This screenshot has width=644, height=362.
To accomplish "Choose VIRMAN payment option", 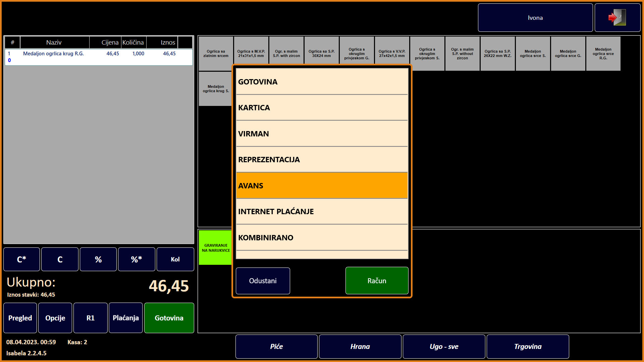I will pos(322,134).
